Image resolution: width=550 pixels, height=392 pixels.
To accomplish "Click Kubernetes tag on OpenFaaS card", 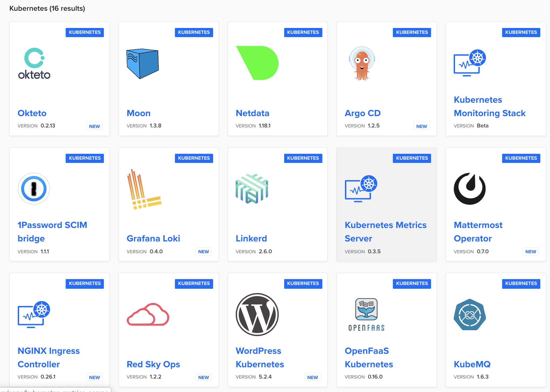I will pos(412,284).
